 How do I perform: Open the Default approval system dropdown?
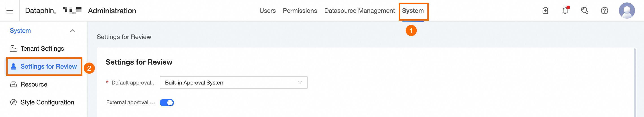pos(233,83)
